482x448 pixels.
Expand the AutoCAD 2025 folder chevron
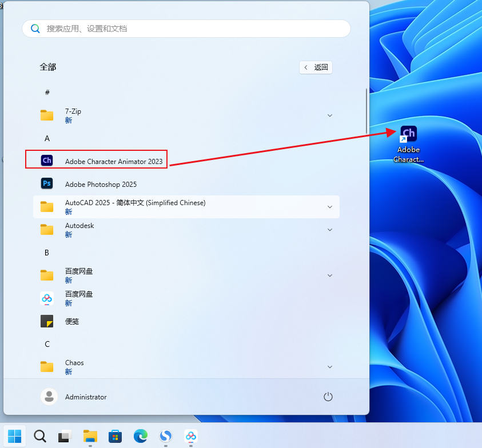click(x=330, y=207)
